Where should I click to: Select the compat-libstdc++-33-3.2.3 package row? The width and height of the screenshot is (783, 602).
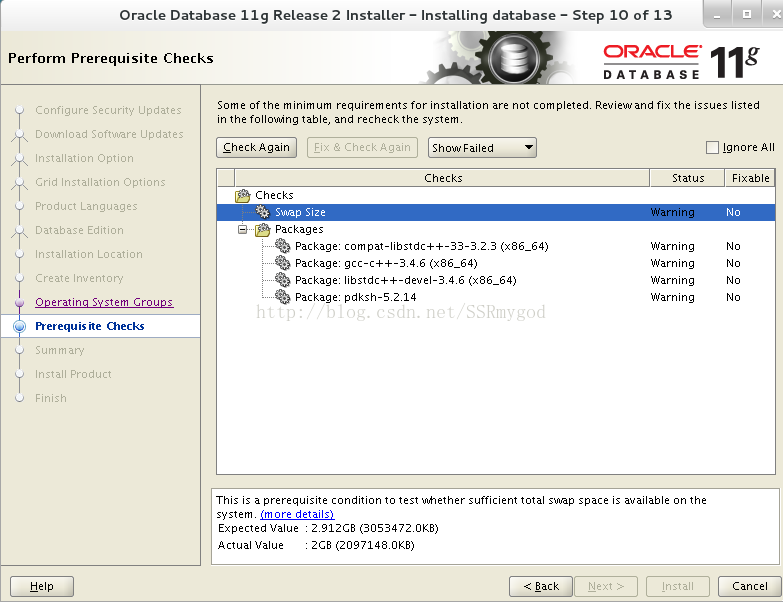coord(496,246)
